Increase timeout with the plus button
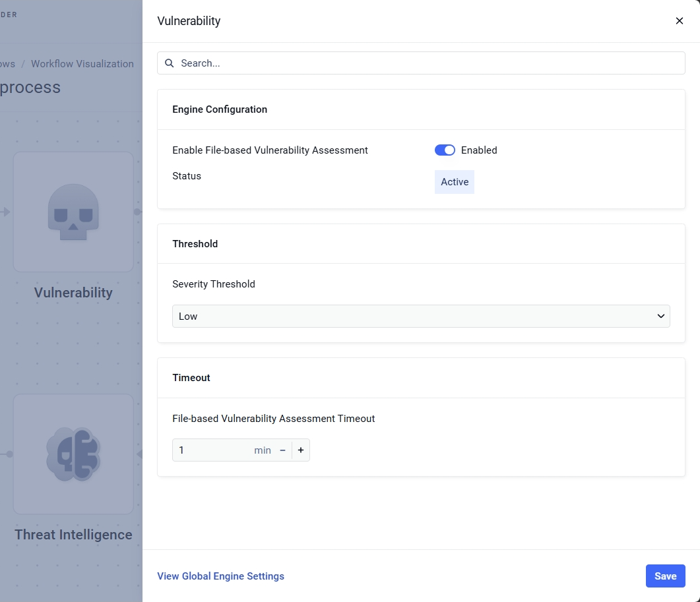 [301, 450]
